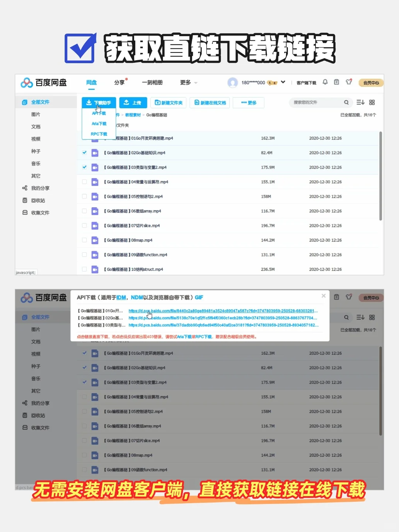399x532 pixels.
Task: Check 07切片slice.mp4 in top screenshot
Action: (x=84, y=225)
